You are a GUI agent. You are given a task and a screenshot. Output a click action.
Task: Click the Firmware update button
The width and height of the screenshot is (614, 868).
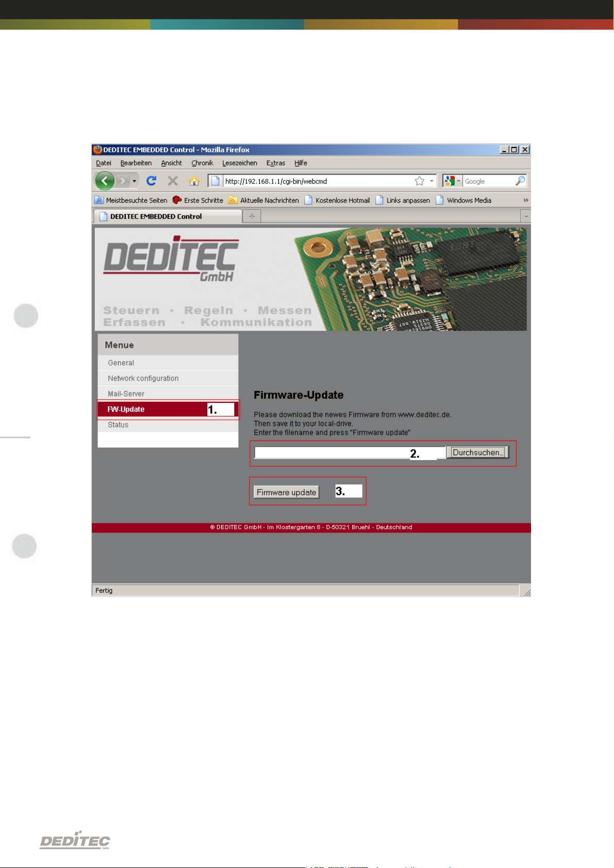287,492
